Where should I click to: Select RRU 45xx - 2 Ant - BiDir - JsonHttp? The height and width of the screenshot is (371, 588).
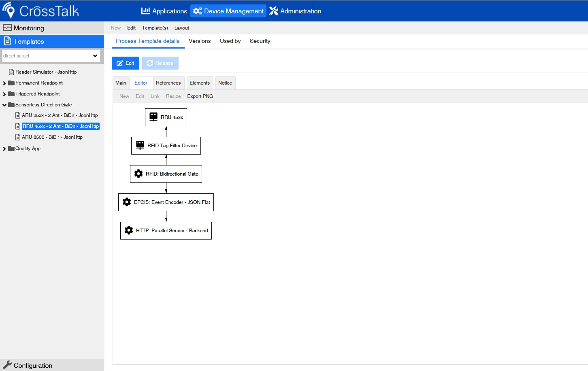[x=61, y=126]
